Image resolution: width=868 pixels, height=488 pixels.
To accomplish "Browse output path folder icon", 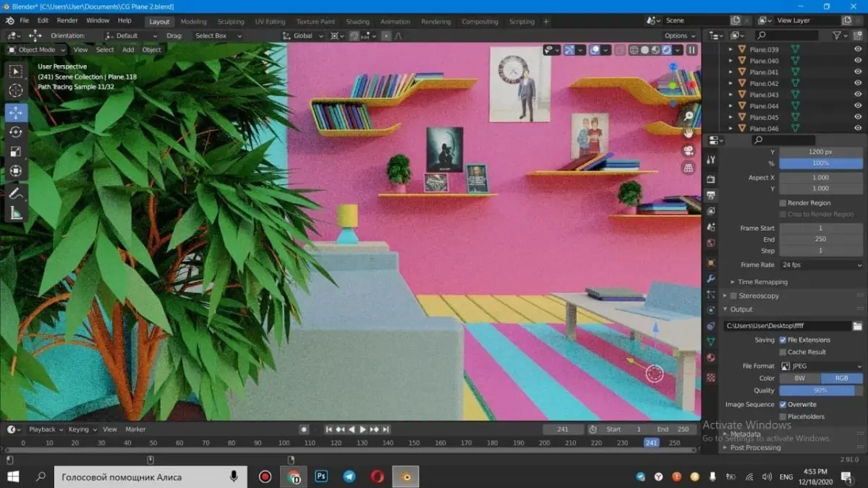I will coord(858,326).
